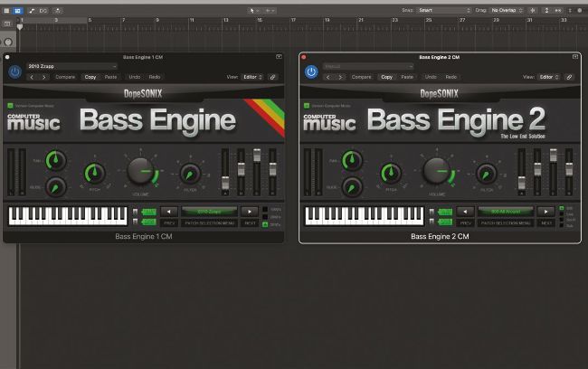
Task: Toggle power button in Bass Engine 1 CM
Action: point(15,71)
